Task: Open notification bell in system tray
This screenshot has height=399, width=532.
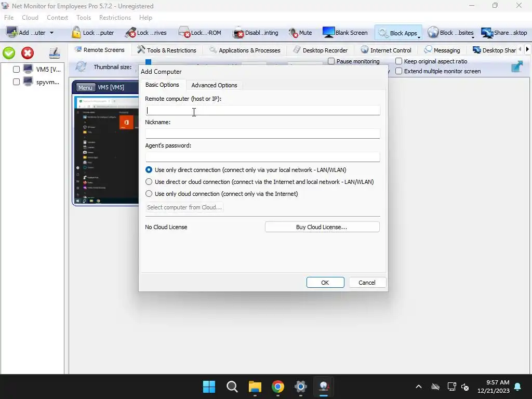Action: coord(518,387)
